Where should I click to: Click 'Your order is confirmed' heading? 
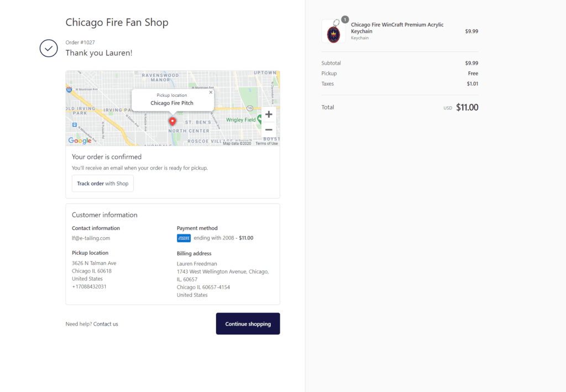(x=107, y=157)
